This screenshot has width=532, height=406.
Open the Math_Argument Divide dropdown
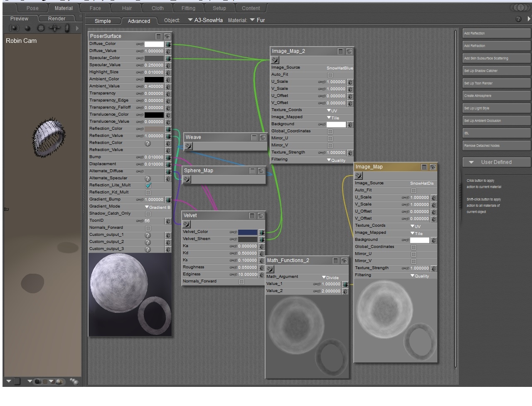pyautogui.click(x=331, y=277)
